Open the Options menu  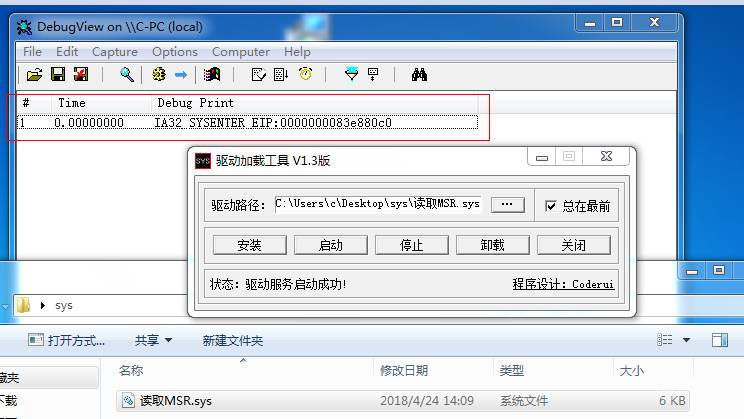click(175, 51)
